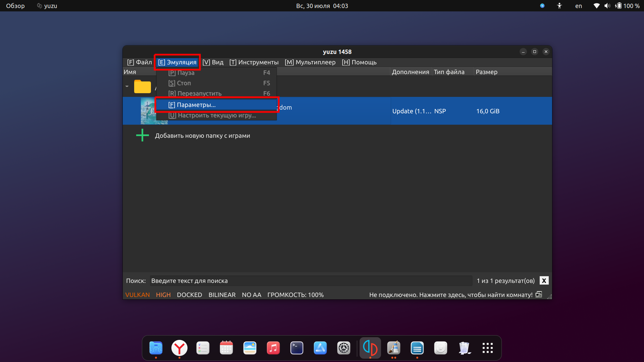Viewport: 644px width, 362px height.
Task: Open the Terminal dock icon
Action: click(x=297, y=348)
